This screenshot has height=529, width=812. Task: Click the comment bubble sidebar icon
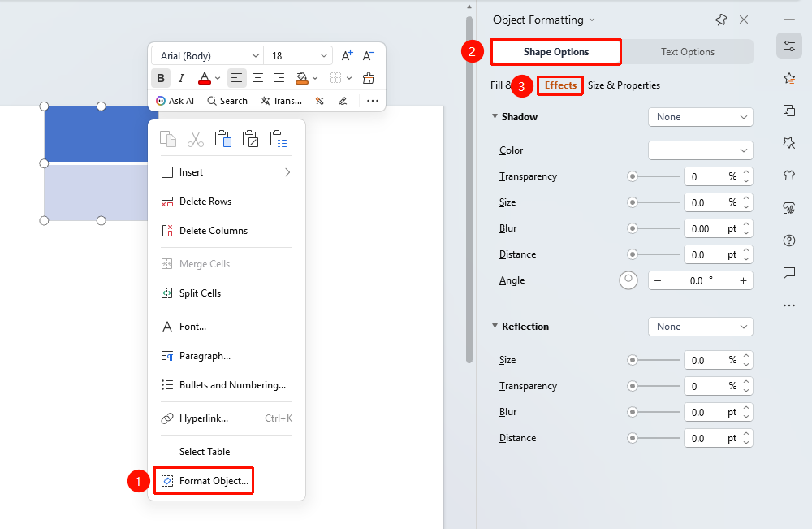tap(789, 273)
